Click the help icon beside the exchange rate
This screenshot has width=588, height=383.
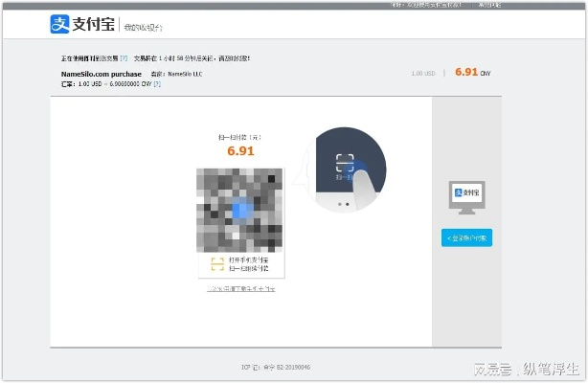157,84
